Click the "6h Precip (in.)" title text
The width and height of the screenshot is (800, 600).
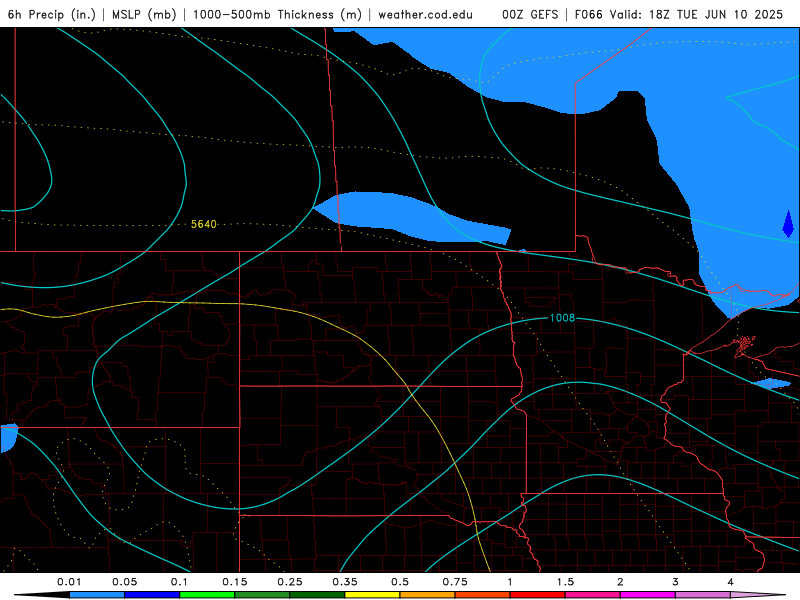[x=52, y=14]
